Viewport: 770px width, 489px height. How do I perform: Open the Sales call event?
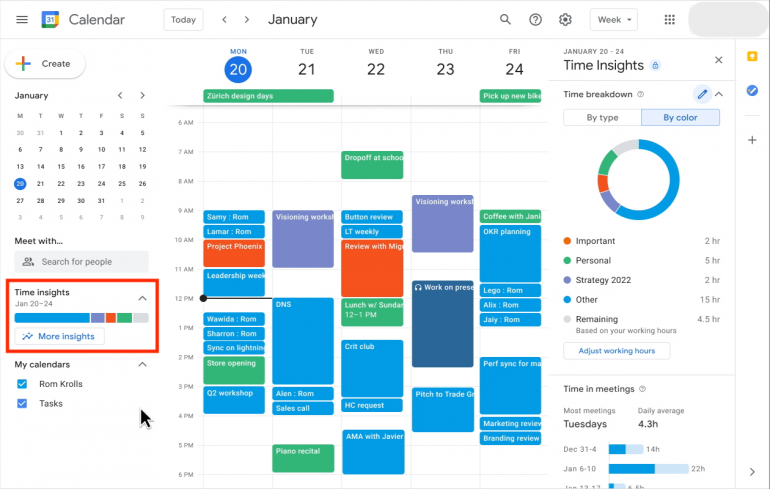303,408
